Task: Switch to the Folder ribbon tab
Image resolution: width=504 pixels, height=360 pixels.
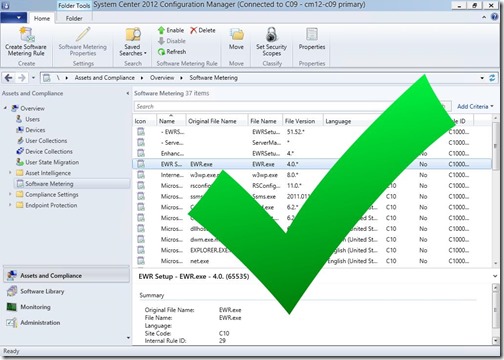Action: point(74,18)
